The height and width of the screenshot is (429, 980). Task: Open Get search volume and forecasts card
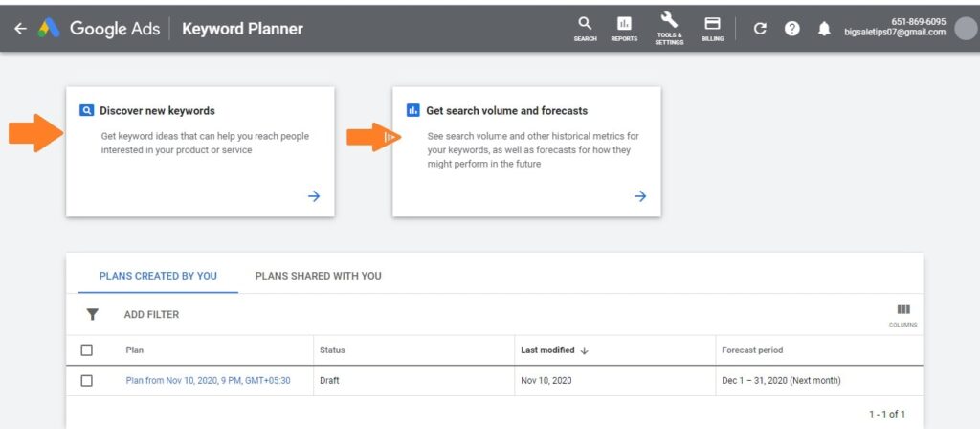click(526, 152)
